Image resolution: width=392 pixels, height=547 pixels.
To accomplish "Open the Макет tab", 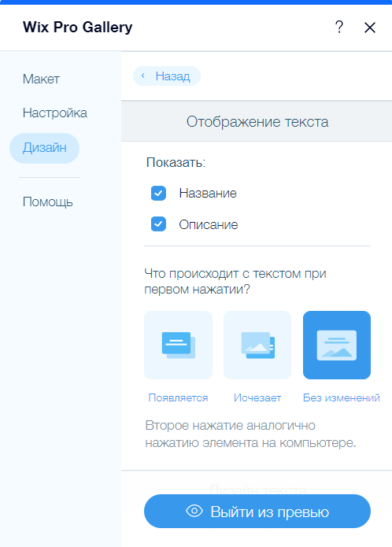I will [41, 79].
